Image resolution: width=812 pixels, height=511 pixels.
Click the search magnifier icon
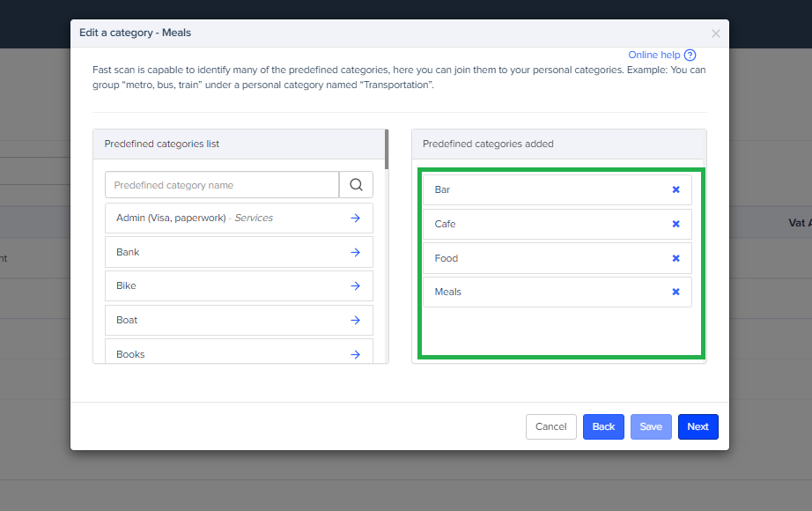click(356, 185)
